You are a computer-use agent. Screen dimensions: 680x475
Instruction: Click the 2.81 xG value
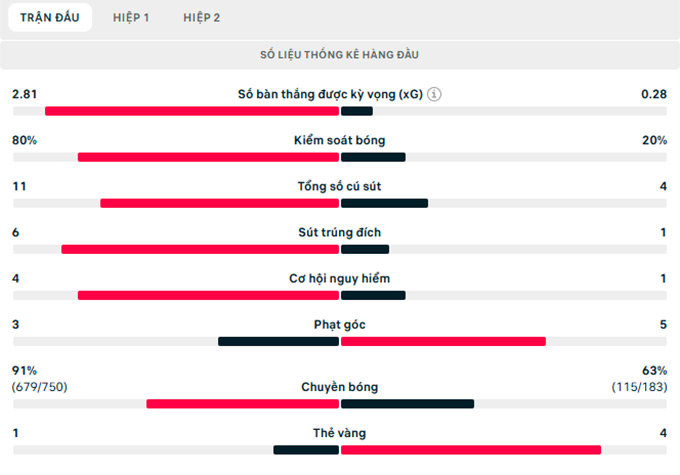click(24, 94)
